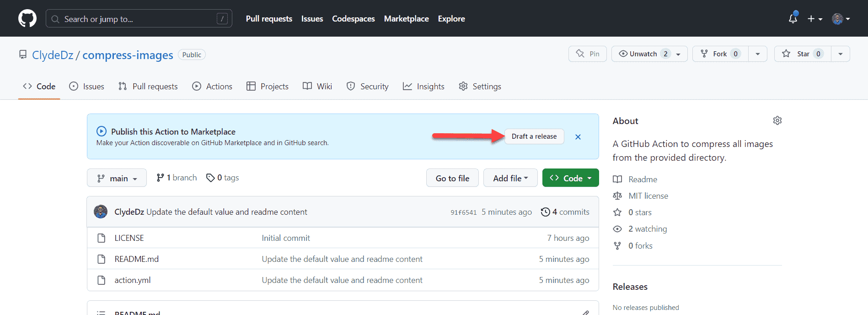868x315 pixels.
Task: Open the Explore page
Action: point(451,19)
